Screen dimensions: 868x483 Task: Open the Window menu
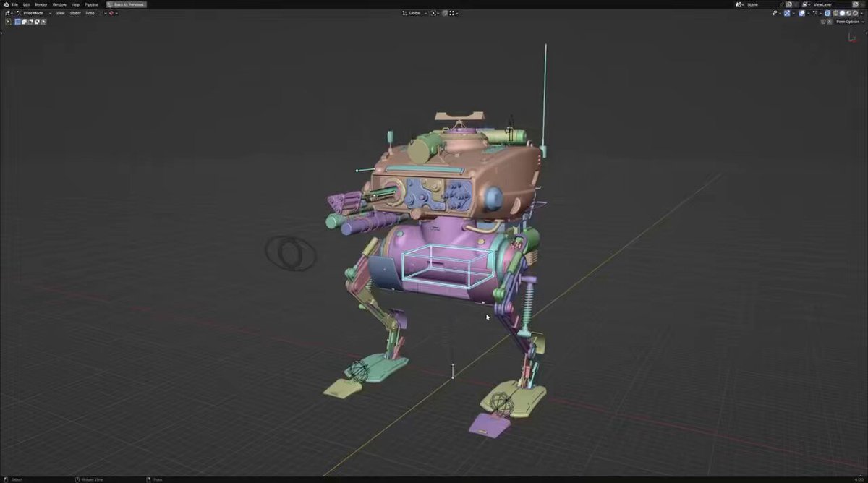[59, 4]
